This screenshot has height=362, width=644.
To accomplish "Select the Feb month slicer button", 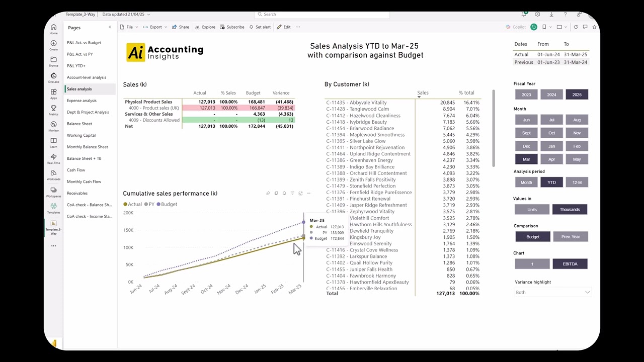I will coord(577,146).
